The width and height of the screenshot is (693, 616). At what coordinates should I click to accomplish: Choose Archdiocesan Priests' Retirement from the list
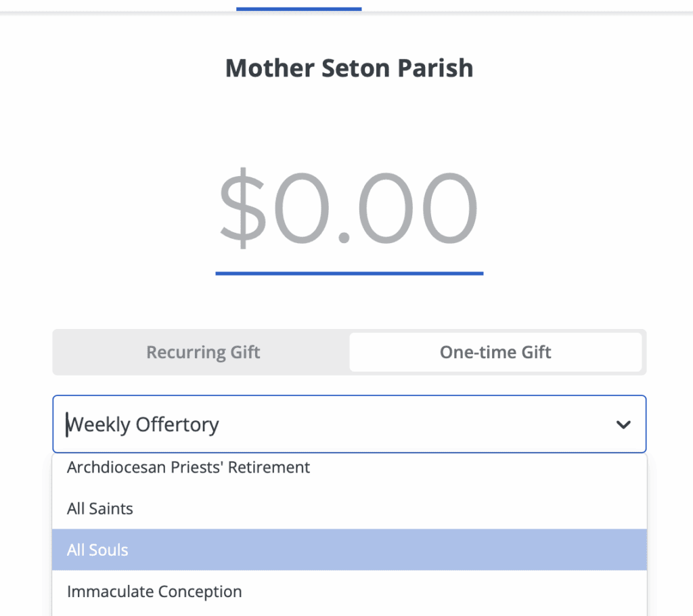[x=188, y=467]
